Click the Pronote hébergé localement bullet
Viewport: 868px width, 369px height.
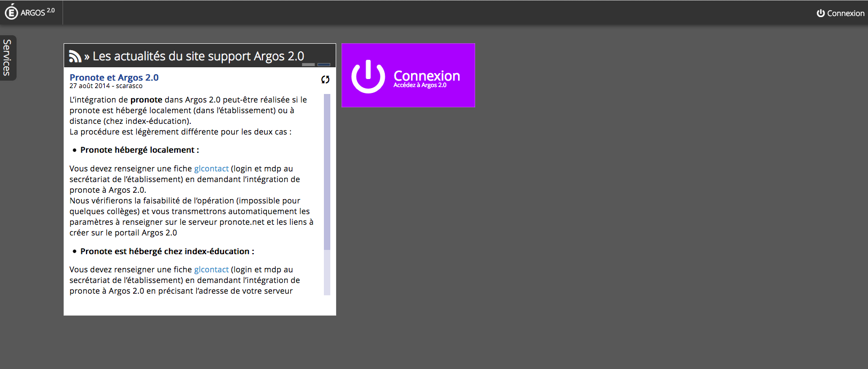pos(139,150)
